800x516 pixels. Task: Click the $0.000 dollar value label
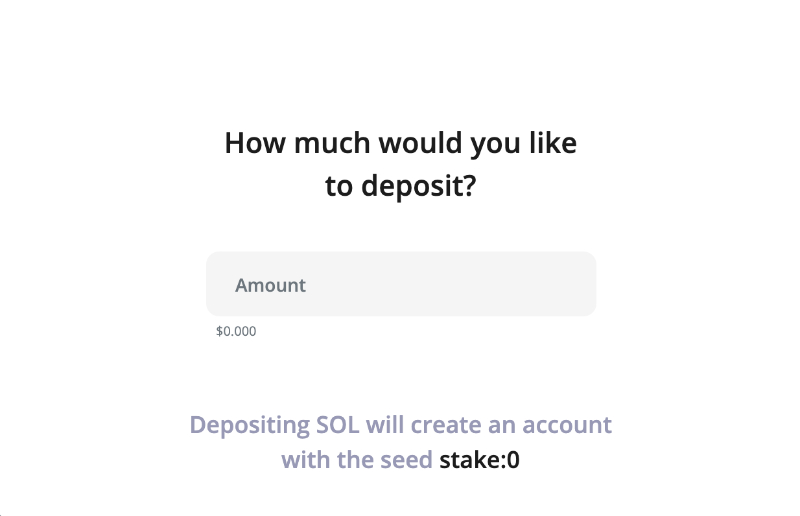point(236,331)
